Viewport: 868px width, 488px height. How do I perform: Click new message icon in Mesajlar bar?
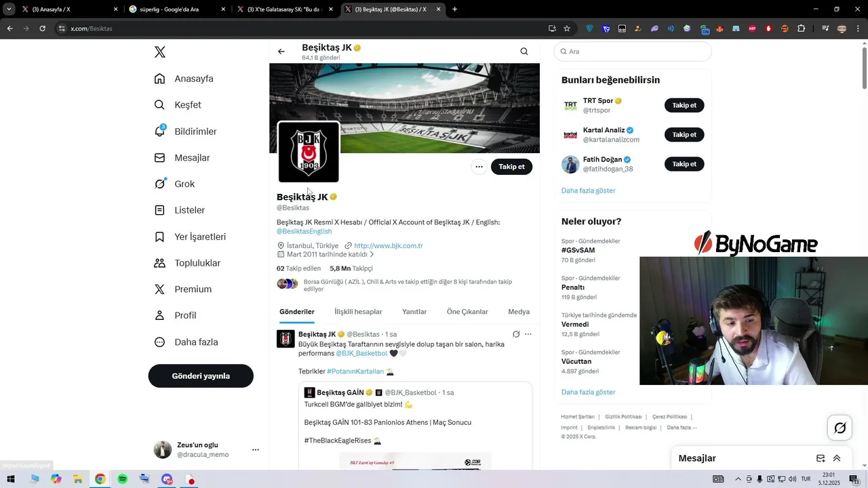(x=821, y=458)
